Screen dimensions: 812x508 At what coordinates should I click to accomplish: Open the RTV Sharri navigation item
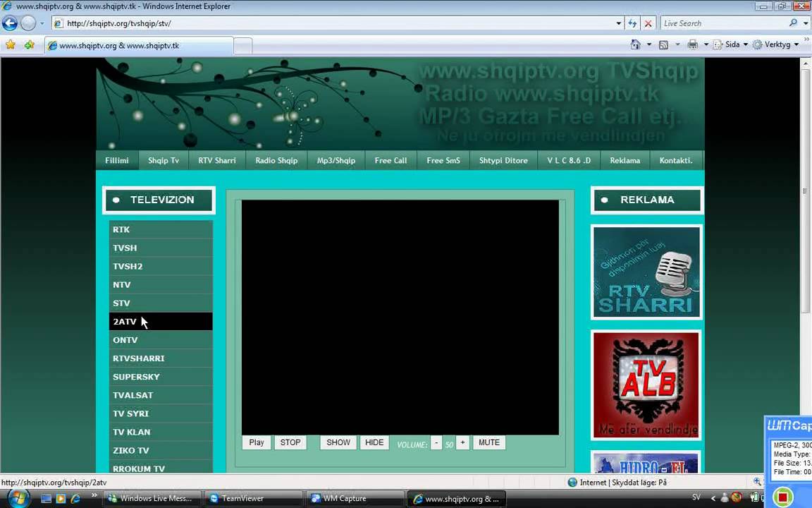[x=217, y=160]
